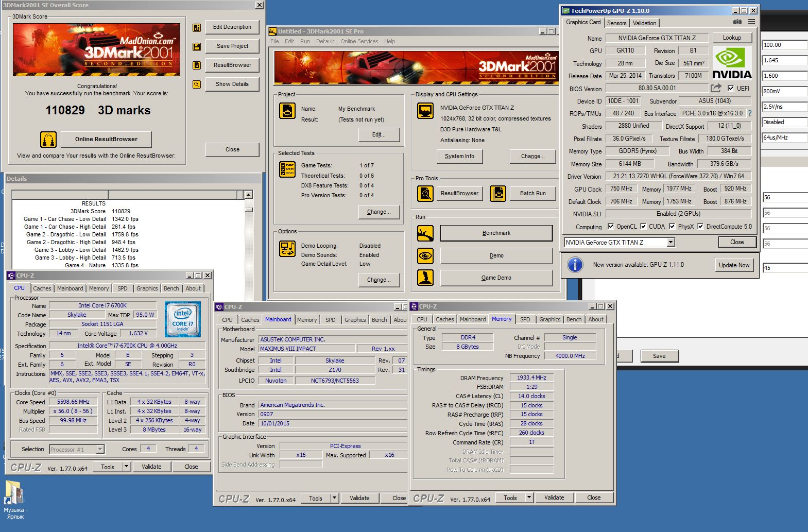808x532 pixels.
Task: Expand Tools dropdown arrow in CPU-Z Memory window
Action: coord(529,497)
